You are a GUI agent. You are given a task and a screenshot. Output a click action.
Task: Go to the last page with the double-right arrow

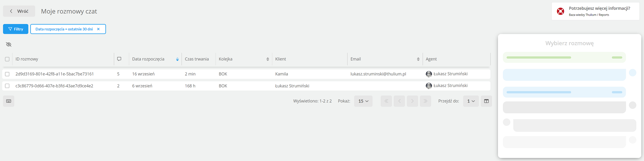click(x=425, y=101)
